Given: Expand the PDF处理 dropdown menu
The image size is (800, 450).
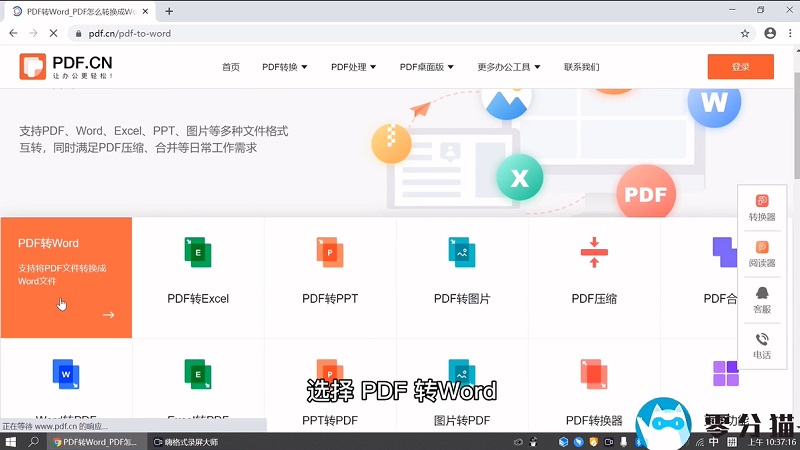Looking at the screenshot, I should (x=354, y=67).
